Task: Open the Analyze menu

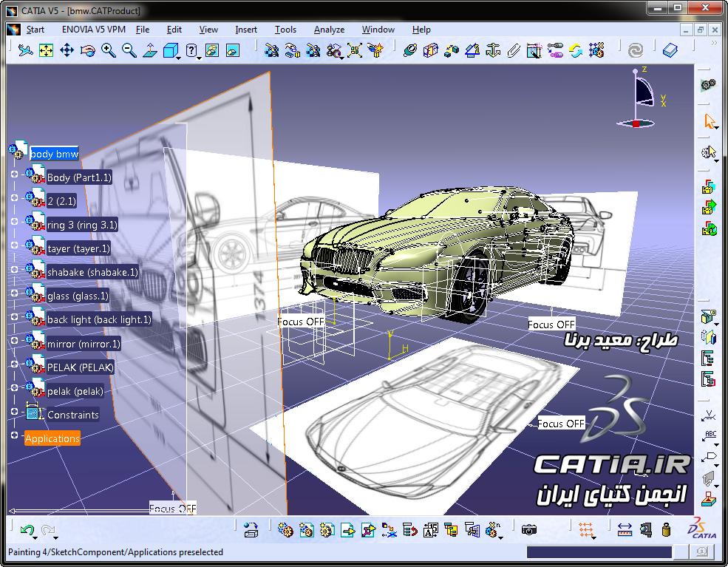Action: [x=329, y=30]
